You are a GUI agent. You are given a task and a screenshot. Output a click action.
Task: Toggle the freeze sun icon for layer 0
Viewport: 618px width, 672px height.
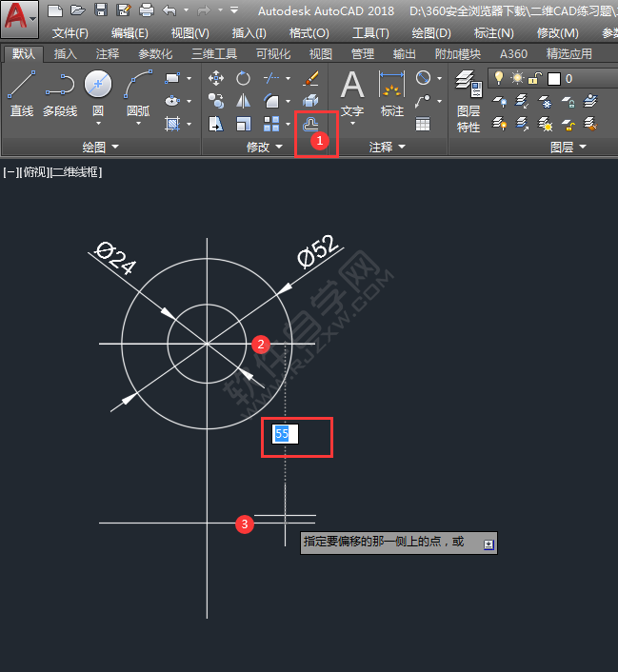[517, 78]
